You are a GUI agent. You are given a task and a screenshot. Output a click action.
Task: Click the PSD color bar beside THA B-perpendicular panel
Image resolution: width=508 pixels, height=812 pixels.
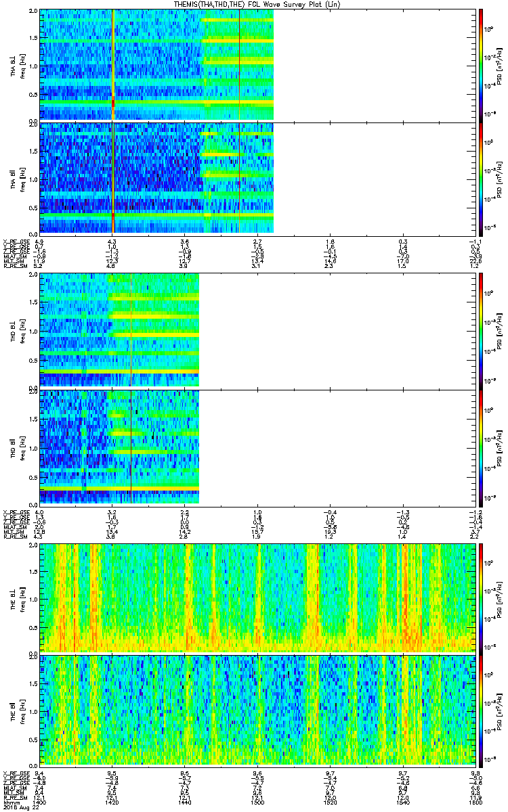point(482,65)
